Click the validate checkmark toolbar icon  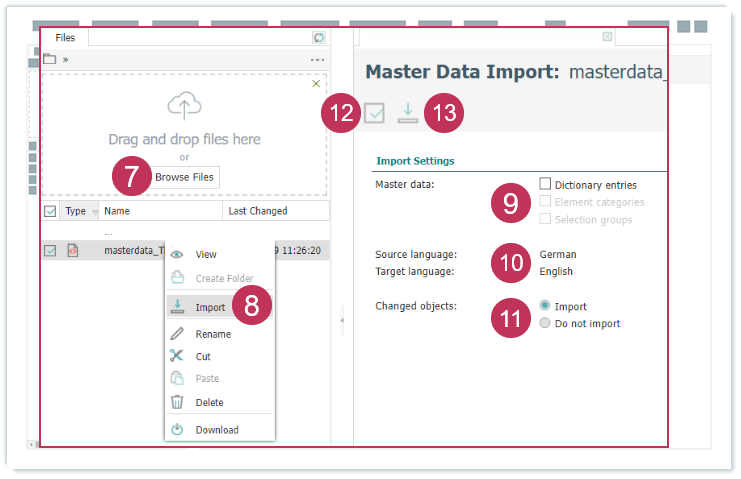tap(374, 113)
